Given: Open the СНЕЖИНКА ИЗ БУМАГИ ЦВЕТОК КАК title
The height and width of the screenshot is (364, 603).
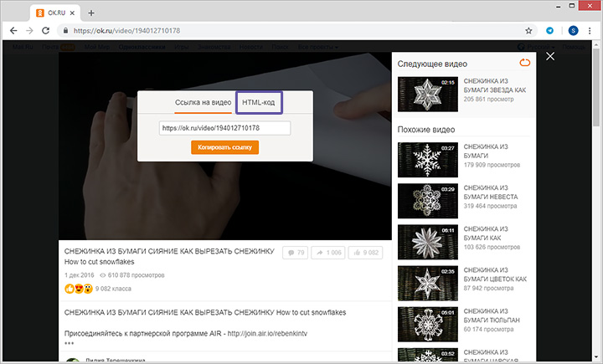Looking at the screenshot, I should 495,274.
